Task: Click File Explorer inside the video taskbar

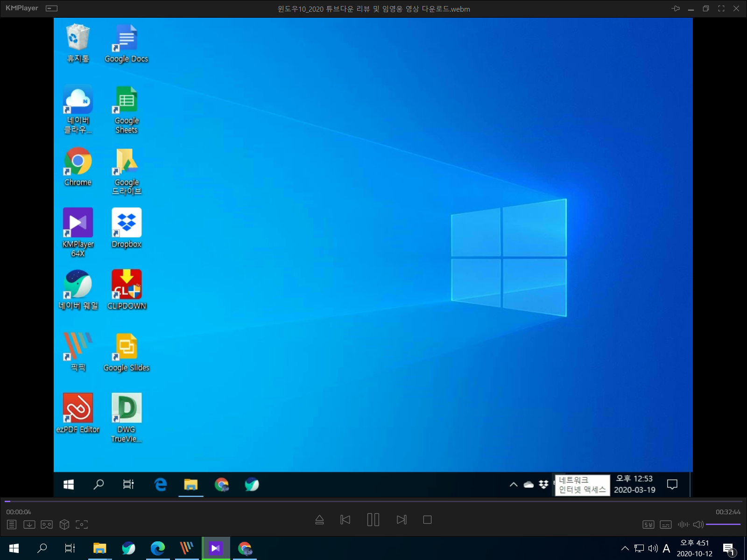Action: (x=191, y=484)
